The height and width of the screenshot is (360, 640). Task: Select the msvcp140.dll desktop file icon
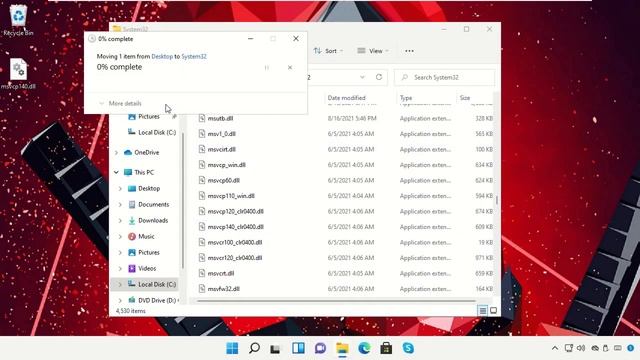18,74
